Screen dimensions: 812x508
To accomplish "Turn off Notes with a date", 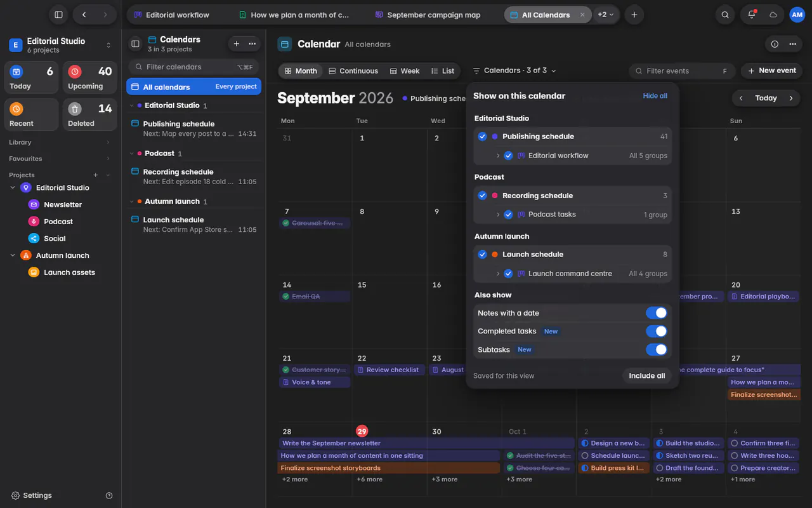I will coord(657,313).
